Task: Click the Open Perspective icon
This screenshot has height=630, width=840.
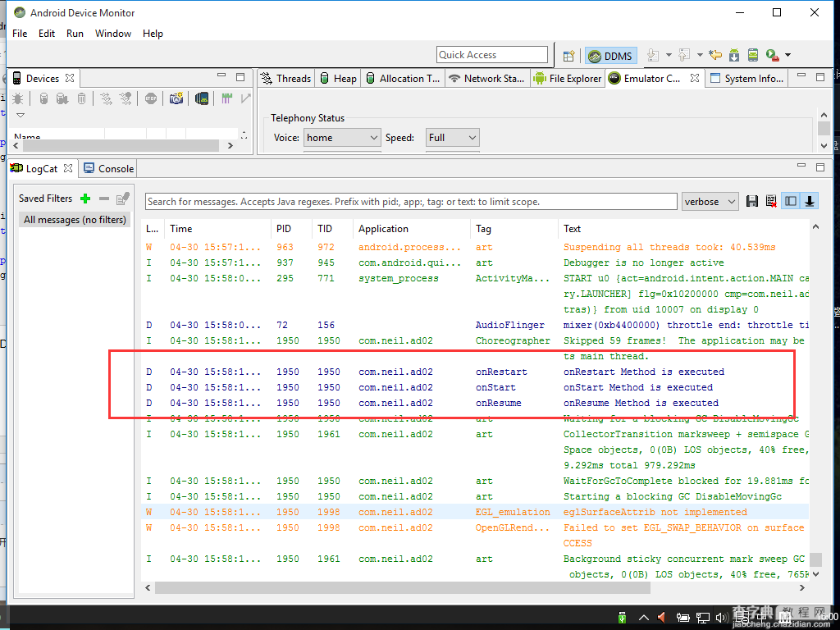Action: click(x=569, y=55)
